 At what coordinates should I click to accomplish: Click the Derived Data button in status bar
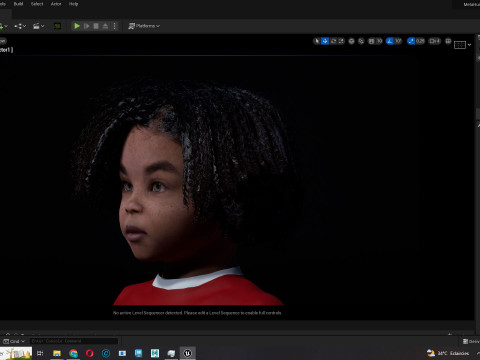(471, 341)
